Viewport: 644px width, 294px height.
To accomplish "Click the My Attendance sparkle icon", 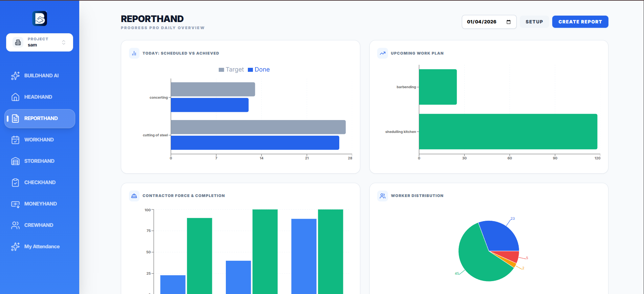I will [x=15, y=247].
